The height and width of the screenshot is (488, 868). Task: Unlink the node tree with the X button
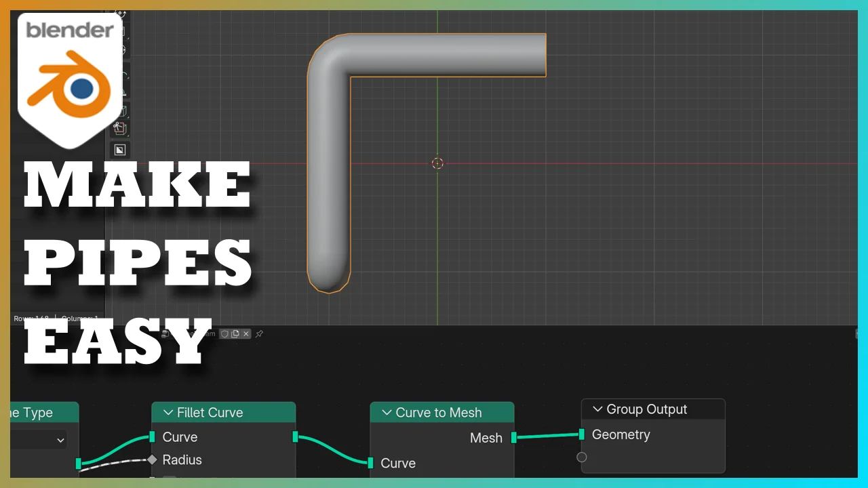pos(246,333)
